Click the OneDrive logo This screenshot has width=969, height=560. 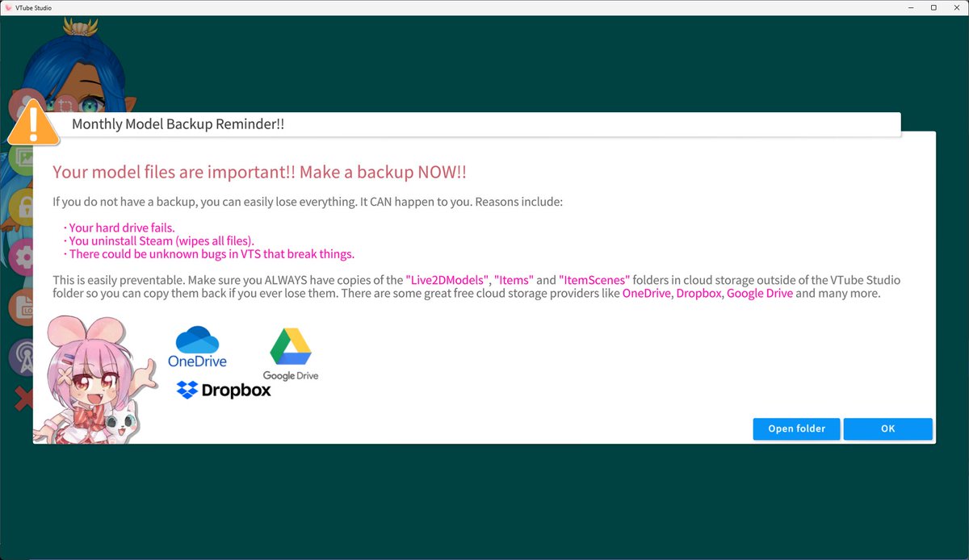pyautogui.click(x=197, y=347)
